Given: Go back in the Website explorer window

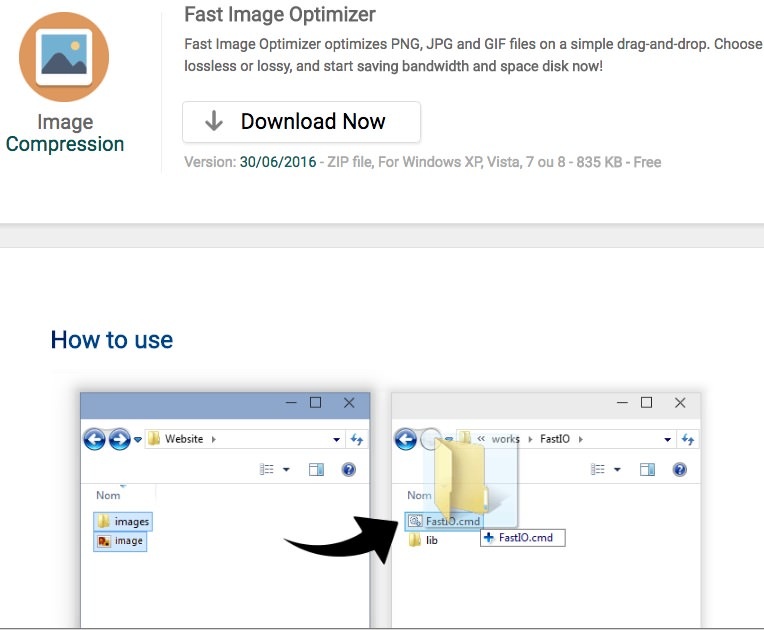Looking at the screenshot, I should 94,439.
